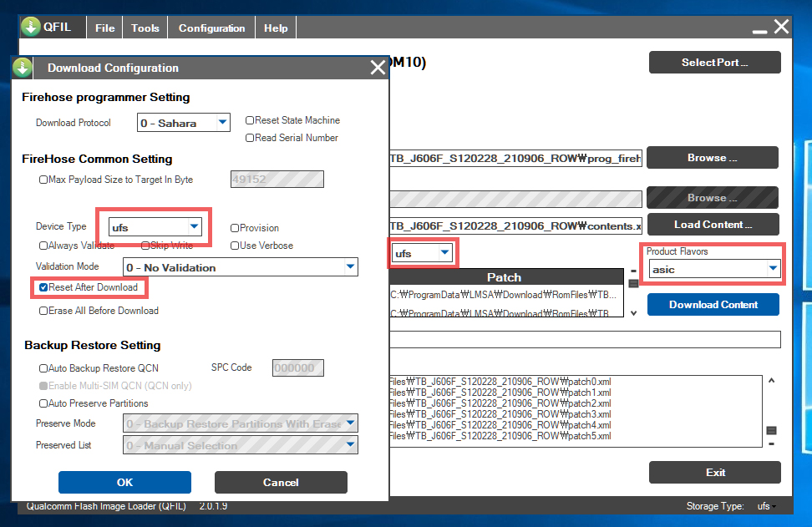Enable Erase All Before Download

pos(43,311)
